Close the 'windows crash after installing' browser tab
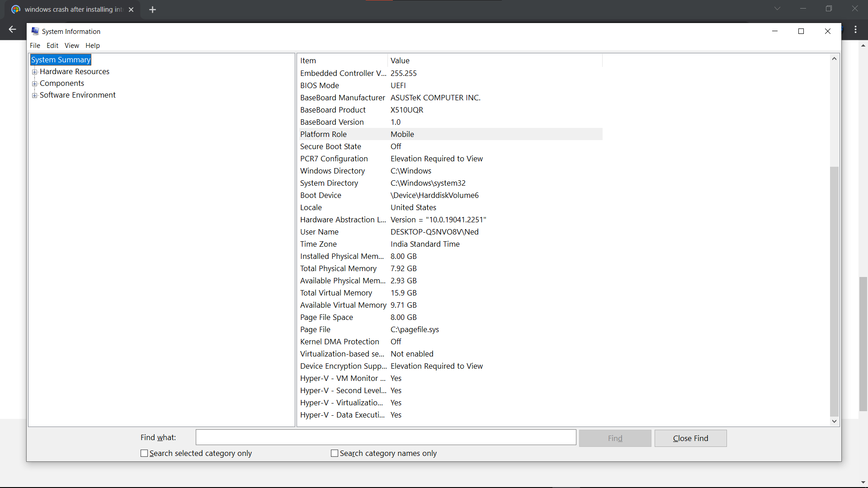 tap(131, 9)
